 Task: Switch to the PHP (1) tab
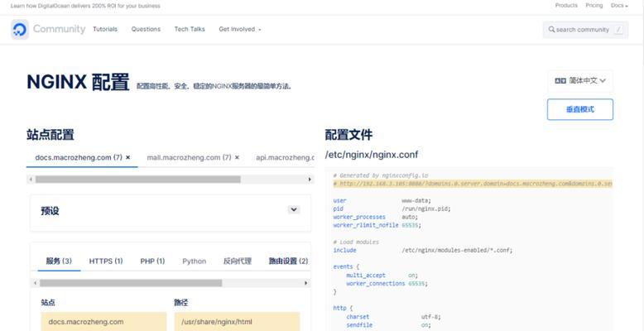point(152,261)
